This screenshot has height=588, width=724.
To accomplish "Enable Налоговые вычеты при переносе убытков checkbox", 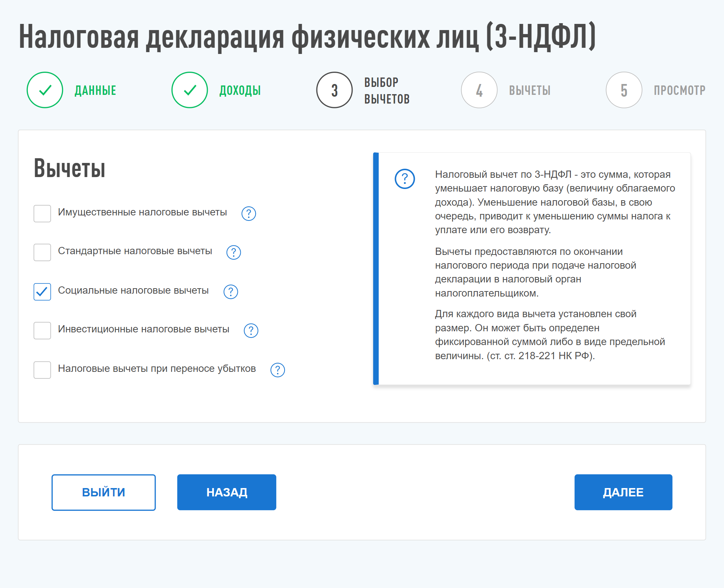I will pos(42,370).
